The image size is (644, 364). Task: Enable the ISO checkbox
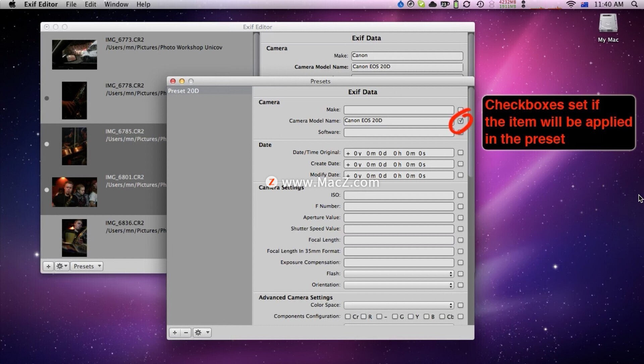(x=461, y=195)
